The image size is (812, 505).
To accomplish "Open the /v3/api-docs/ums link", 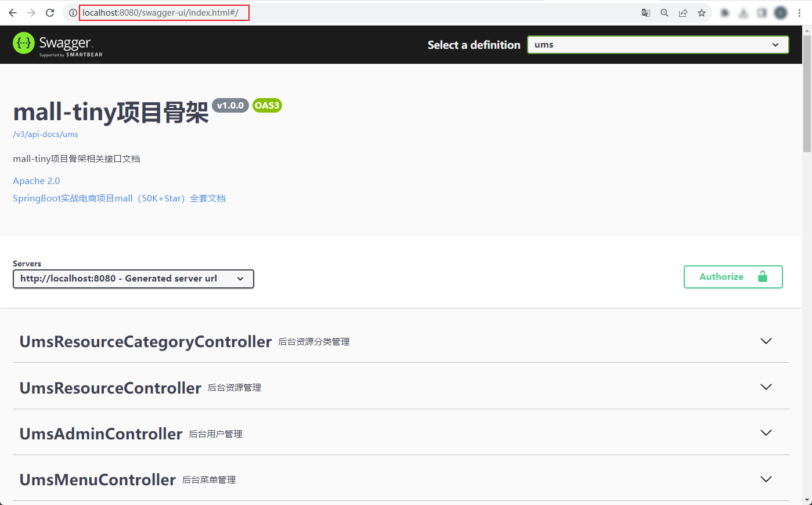I will [45, 134].
